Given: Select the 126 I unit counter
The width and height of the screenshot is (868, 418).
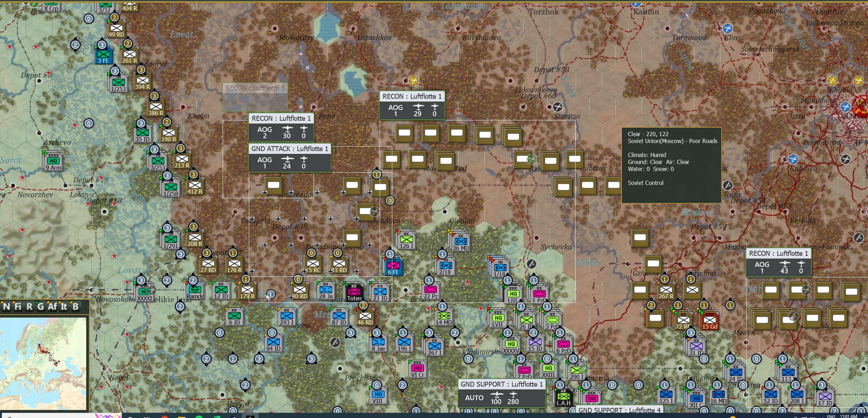Looking at the screenshot, I should 406,240.
